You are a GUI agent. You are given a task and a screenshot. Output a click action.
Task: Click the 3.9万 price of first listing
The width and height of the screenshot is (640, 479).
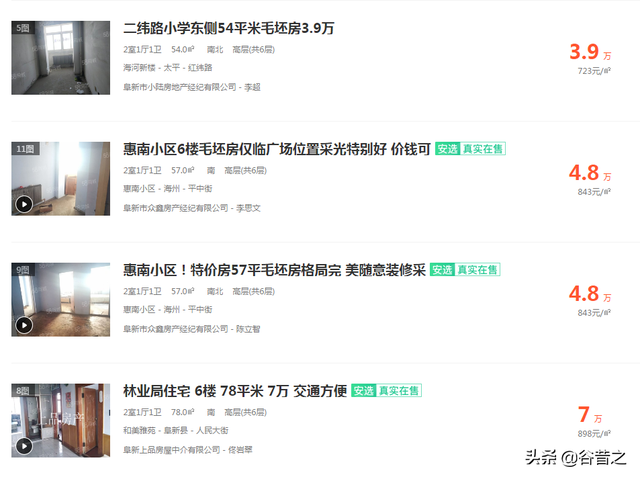tap(590, 52)
